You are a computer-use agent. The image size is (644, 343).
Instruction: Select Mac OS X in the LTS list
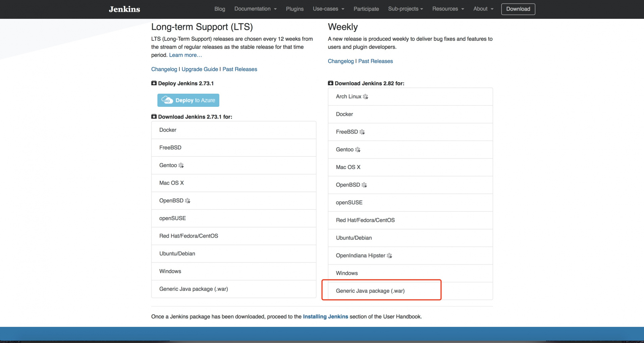[x=234, y=183]
